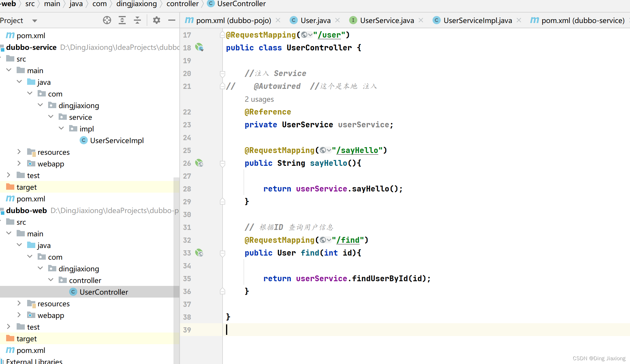Select the dubbo-service module root
Viewport: 630px width, 364px height.
click(x=31, y=47)
